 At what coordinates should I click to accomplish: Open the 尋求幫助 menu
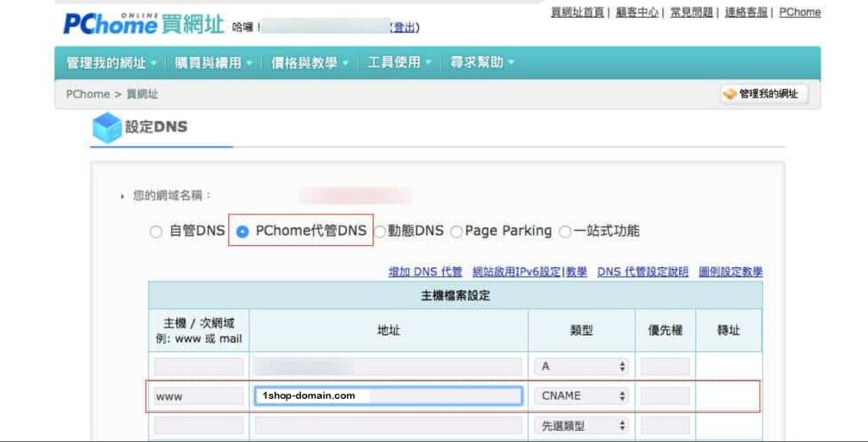[x=481, y=63]
